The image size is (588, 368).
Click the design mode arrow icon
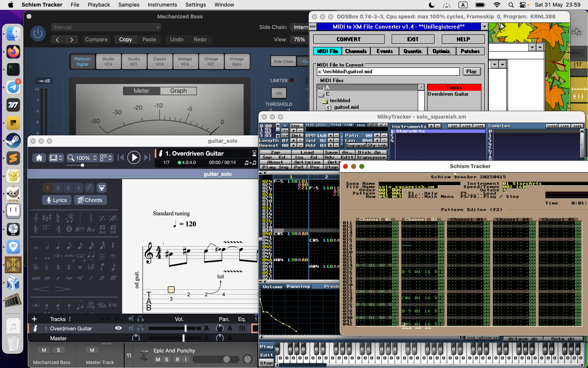tap(101, 188)
